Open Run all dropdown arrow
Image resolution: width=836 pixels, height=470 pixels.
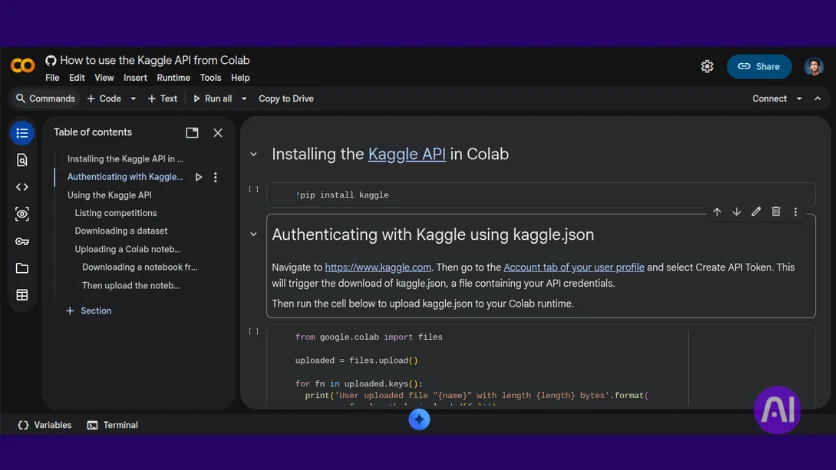coord(244,99)
